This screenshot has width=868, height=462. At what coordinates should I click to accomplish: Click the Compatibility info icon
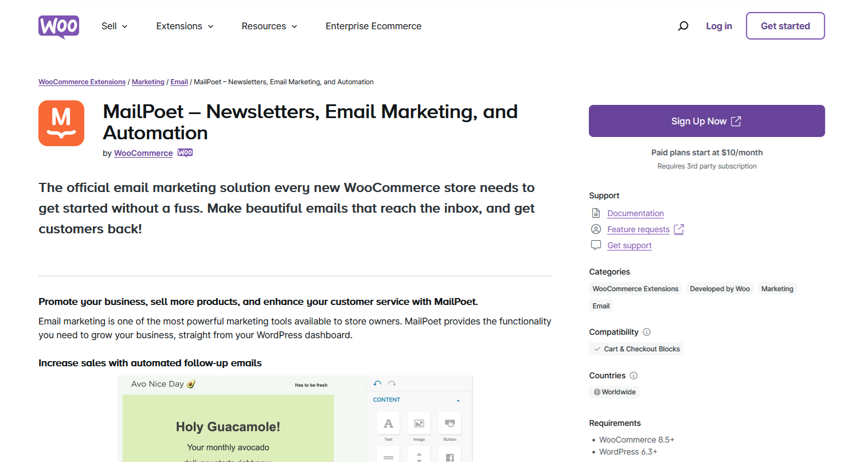pos(647,332)
